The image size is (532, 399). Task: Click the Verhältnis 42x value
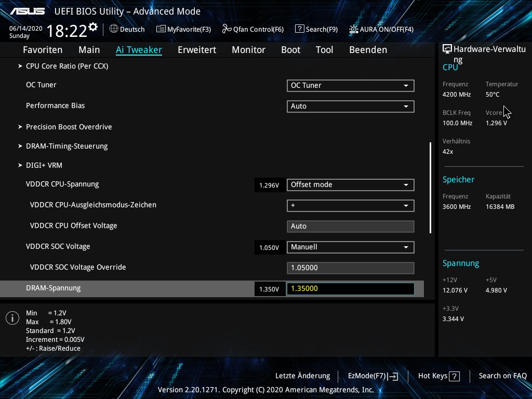click(x=448, y=152)
